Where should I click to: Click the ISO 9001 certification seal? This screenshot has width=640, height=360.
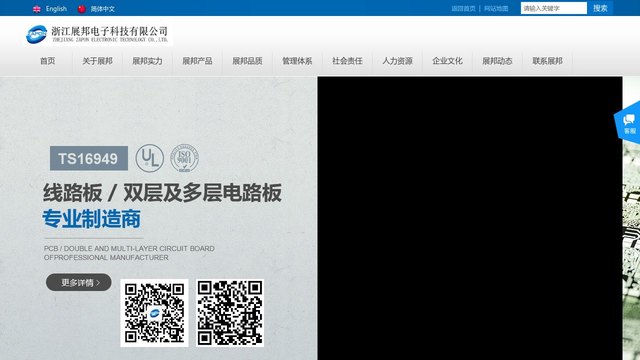coord(184,158)
